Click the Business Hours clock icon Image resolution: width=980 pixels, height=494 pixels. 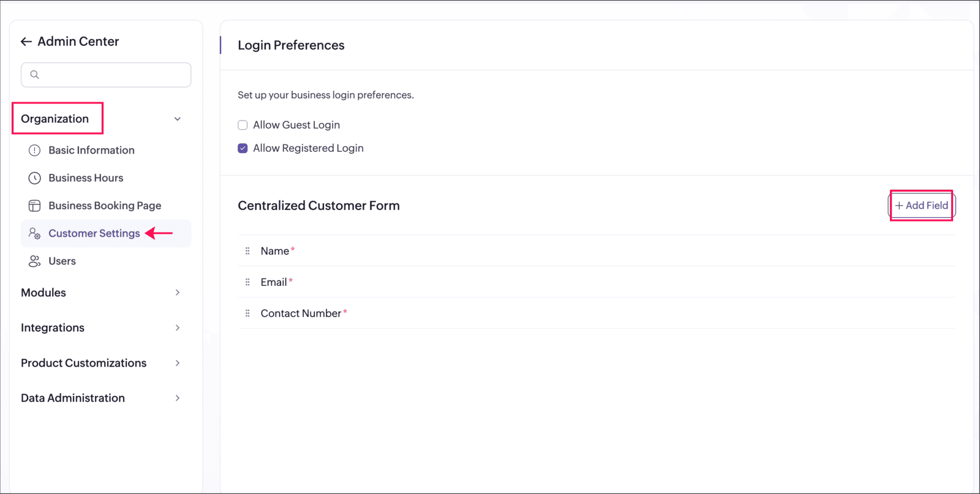coord(35,178)
